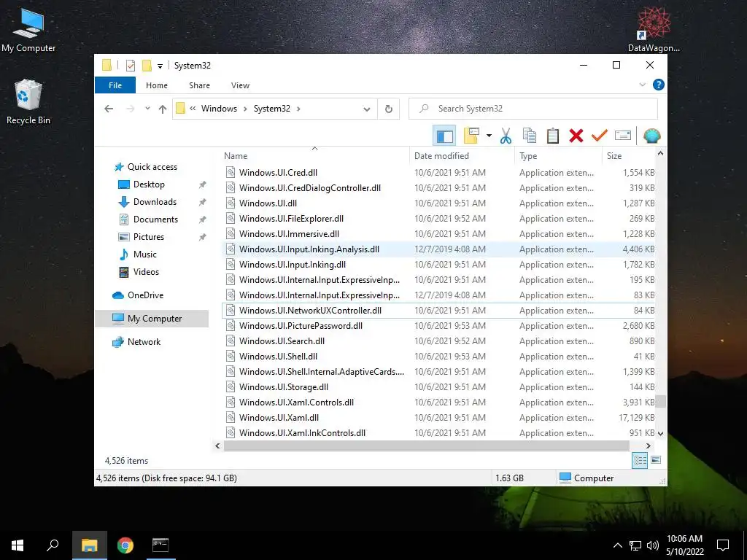Switch to Details view layout button

(640, 460)
